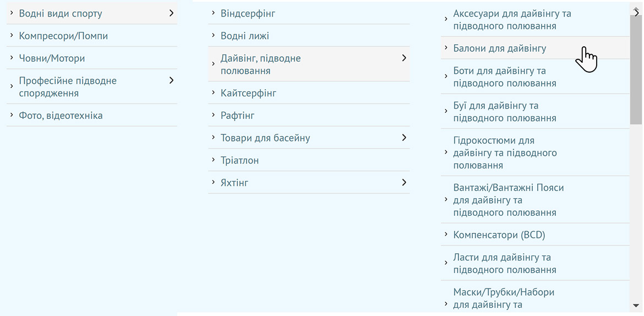The height and width of the screenshot is (316, 644).
Task: Expand the Дайвінг, підводне полювання submenu arrow
Action: click(404, 58)
